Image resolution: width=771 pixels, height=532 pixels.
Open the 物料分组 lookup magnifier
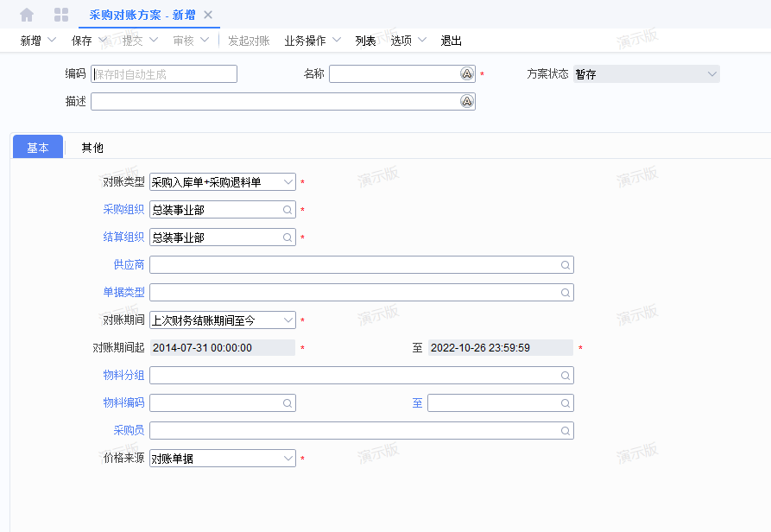tap(566, 375)
